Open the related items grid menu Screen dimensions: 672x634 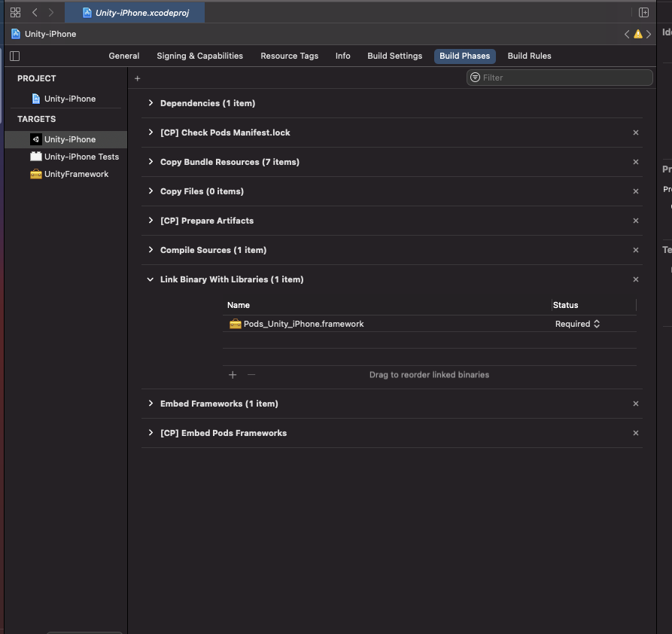tap(16, 13)
